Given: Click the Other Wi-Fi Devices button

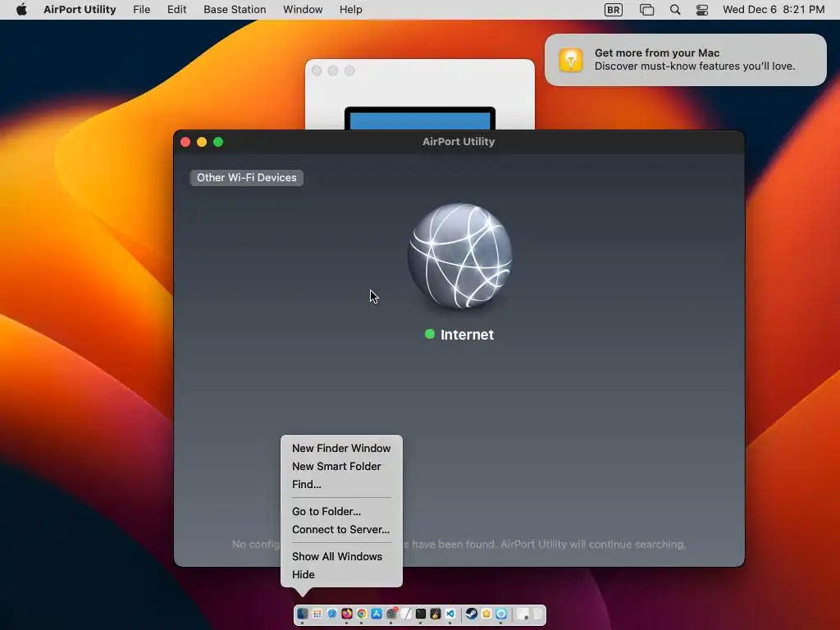Looking at the screenshot, I should (246, 177).
